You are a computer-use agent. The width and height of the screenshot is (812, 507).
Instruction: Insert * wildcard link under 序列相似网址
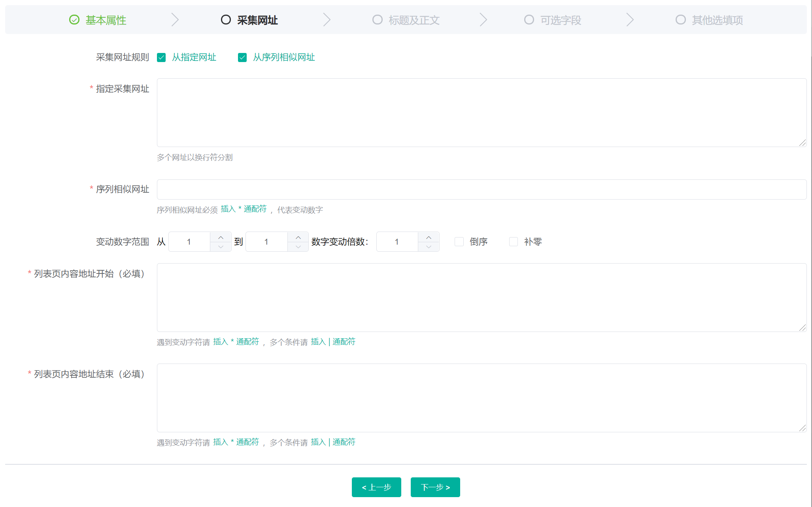[244, 209]
